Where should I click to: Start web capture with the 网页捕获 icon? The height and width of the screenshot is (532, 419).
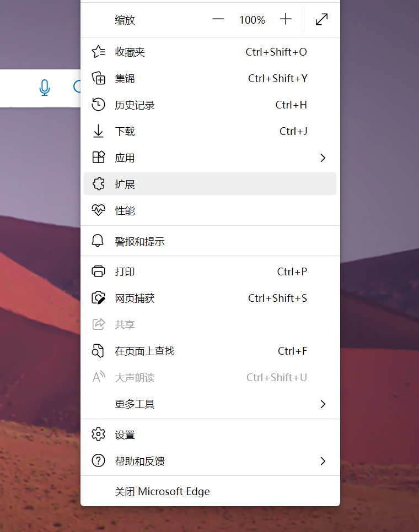99,298
